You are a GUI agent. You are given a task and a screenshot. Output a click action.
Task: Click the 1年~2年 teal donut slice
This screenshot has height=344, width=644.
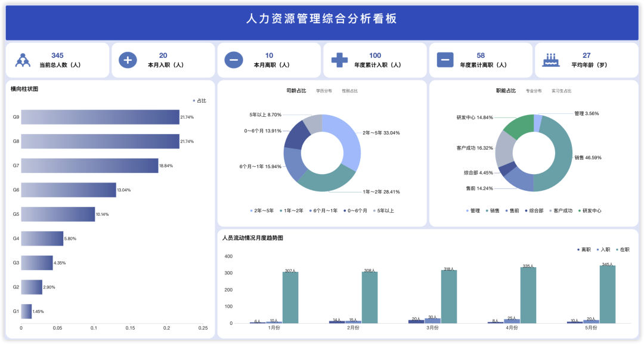[x=324, y=181]
